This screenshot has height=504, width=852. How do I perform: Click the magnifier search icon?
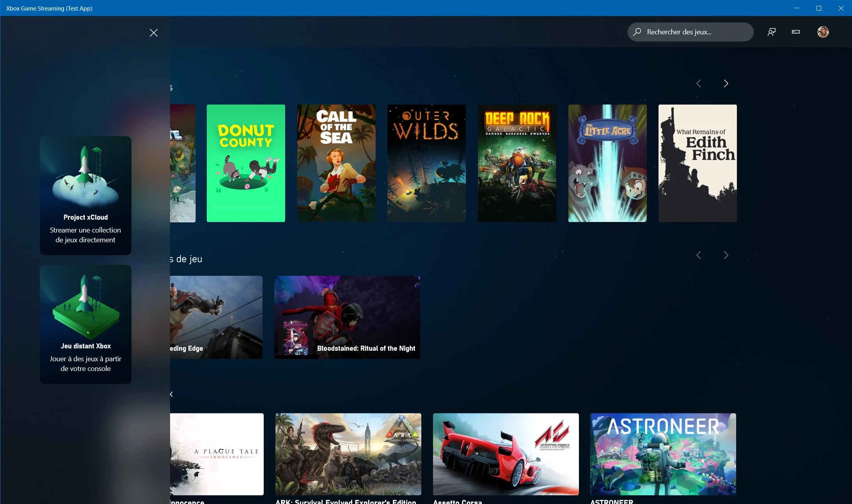point(637,32)
